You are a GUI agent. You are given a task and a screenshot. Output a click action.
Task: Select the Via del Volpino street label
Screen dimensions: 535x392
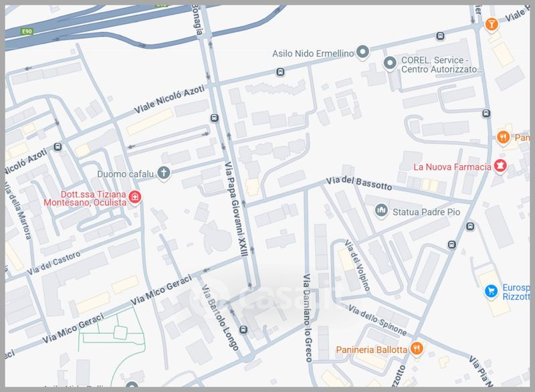click(357, 265)
